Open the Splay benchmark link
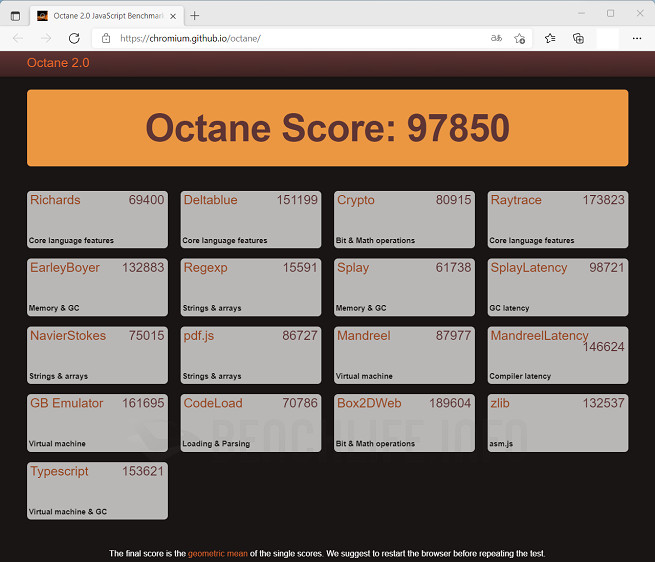This screenshot has width=655, height=562. (x=353, y=268)
